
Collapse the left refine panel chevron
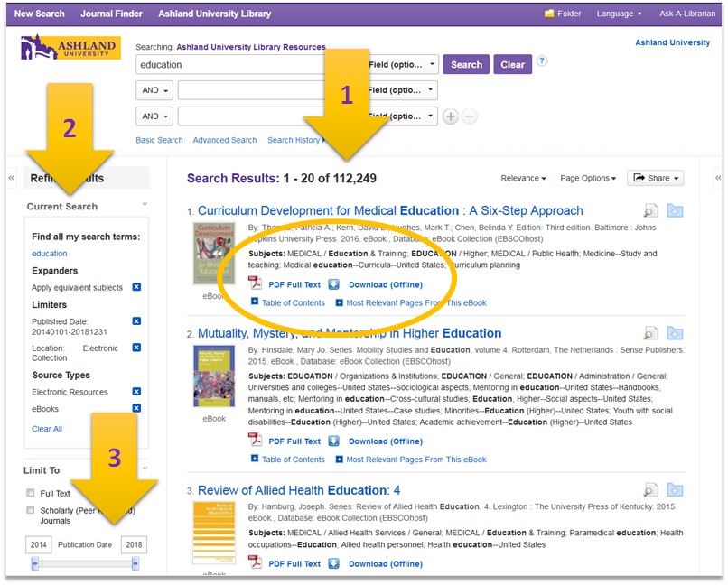pos(11,178)
